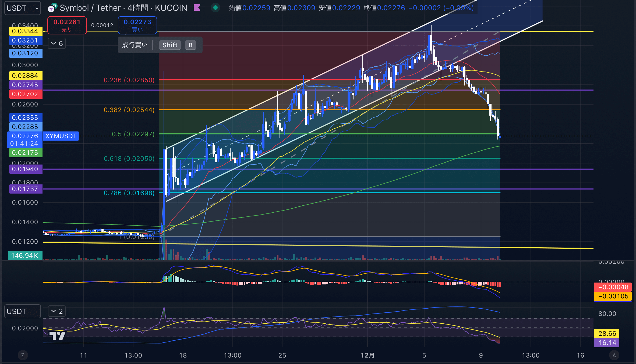Select the blue 0.02355 price label
Screen dimensions: 636x364
[26, 118]
